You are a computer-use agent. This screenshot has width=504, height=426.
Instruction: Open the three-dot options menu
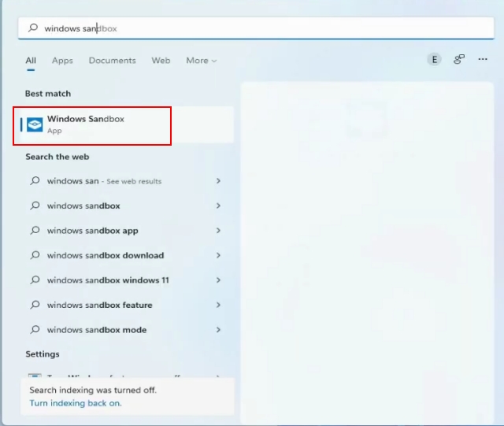tap(483, 59)
